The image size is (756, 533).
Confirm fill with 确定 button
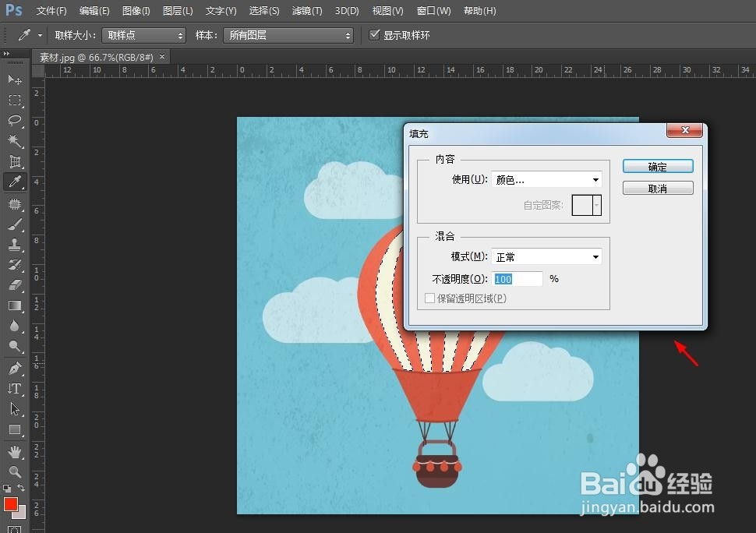pos(658,167)
